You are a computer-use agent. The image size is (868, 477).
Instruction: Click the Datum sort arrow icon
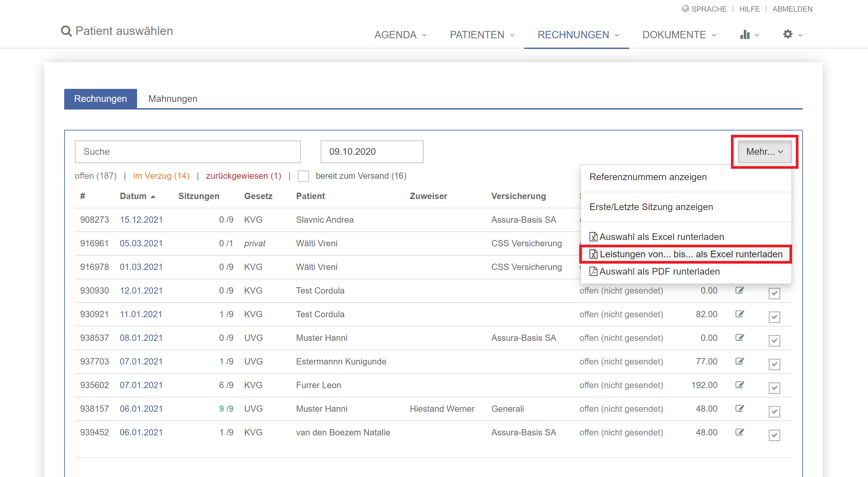point(153,196)
